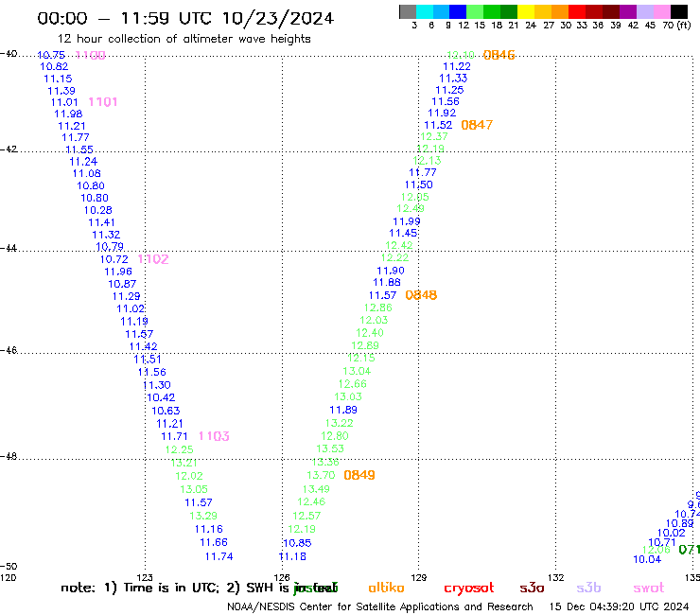
Task: Select the green 13.04 value
Action: (x=357, y=371)
